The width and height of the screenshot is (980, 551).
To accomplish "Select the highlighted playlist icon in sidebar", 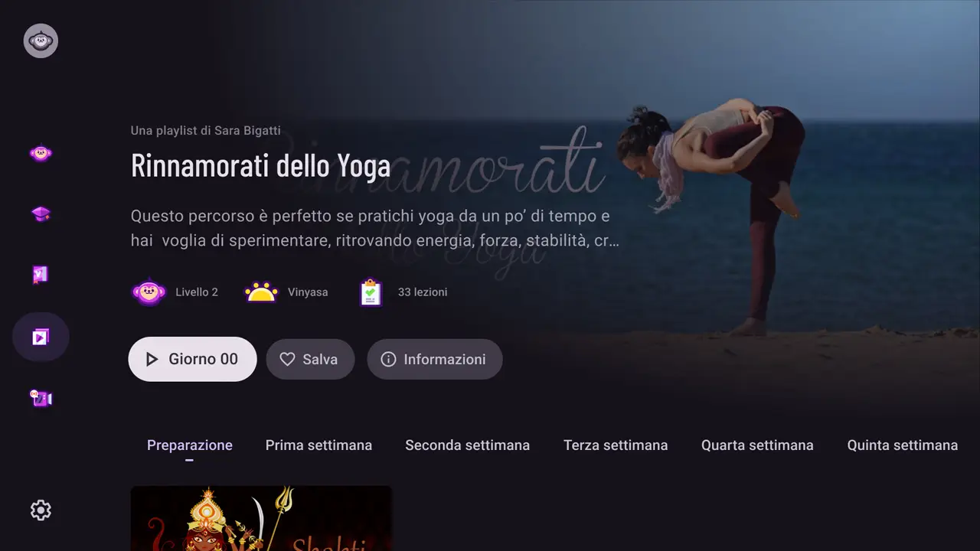I will [41, 337].
